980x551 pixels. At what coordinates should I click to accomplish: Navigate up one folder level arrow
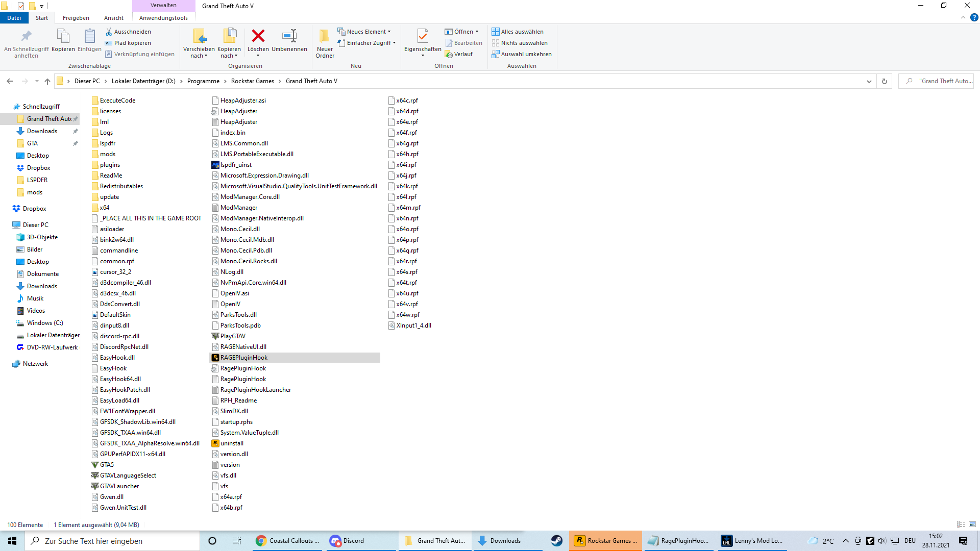pos(47,81)
